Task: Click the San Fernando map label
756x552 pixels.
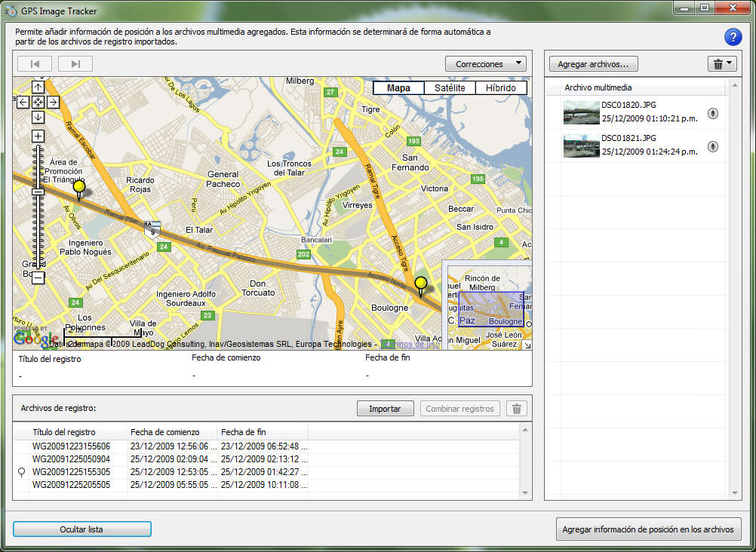Action: [x=410, y=162]
